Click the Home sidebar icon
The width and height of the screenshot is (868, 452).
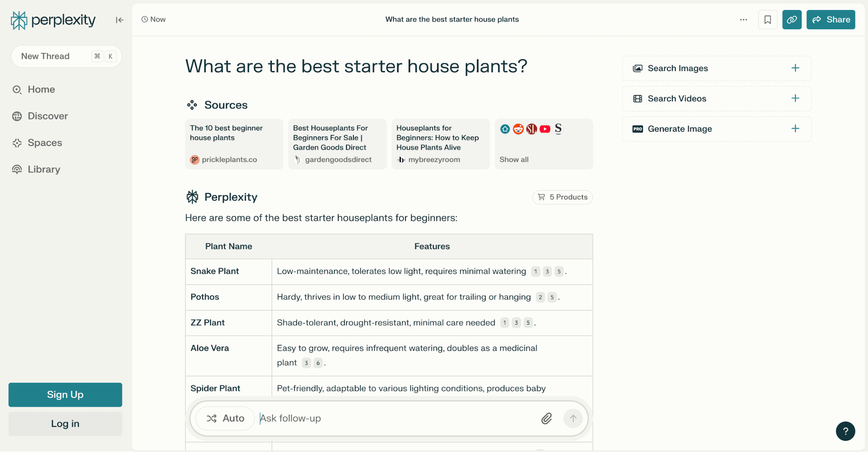click(17, 90)
